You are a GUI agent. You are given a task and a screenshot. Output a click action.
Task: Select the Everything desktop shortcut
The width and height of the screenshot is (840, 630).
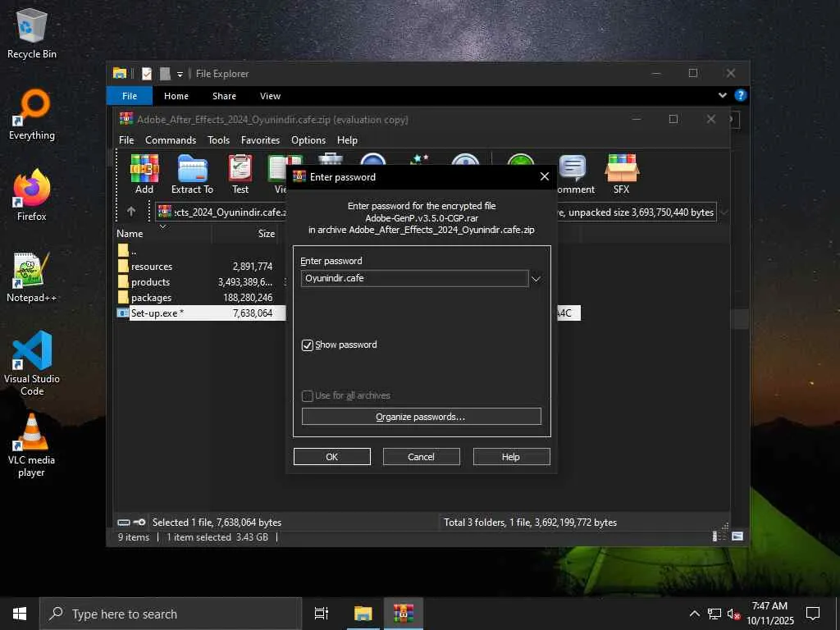32,115
